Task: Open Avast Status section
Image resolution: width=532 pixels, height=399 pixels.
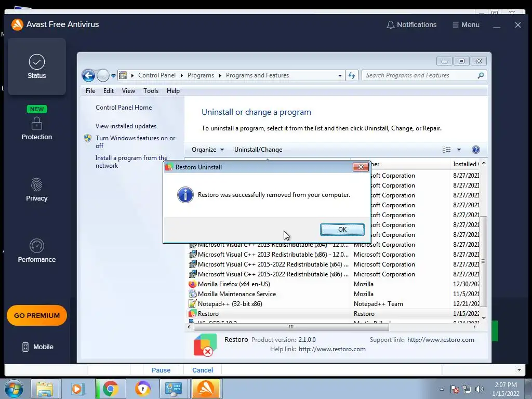Action: tap(37, 66)
